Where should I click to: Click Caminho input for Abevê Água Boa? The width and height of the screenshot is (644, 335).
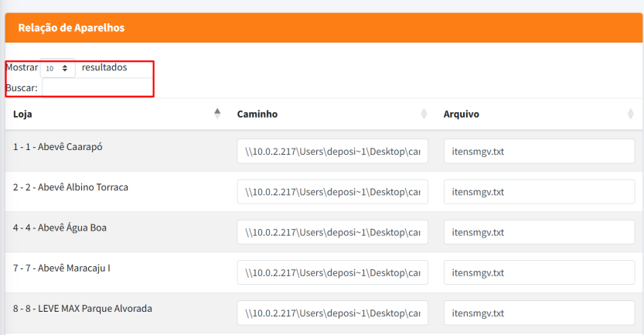[332, 232]
